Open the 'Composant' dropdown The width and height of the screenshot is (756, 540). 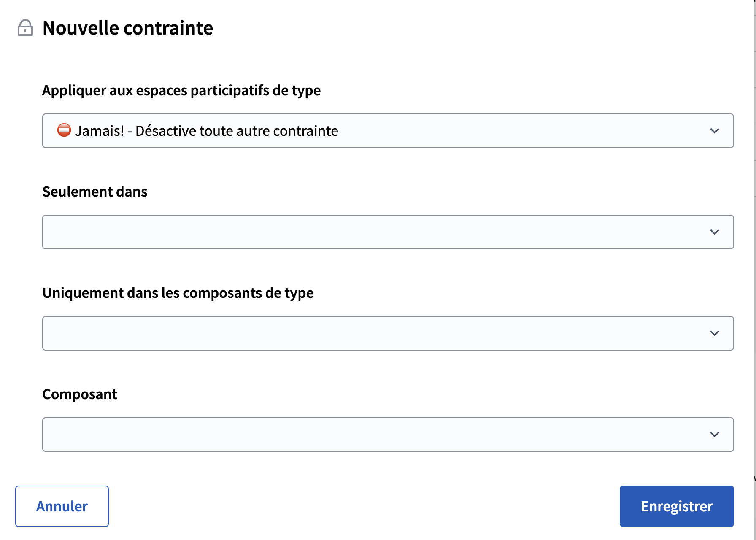[387, 435]
